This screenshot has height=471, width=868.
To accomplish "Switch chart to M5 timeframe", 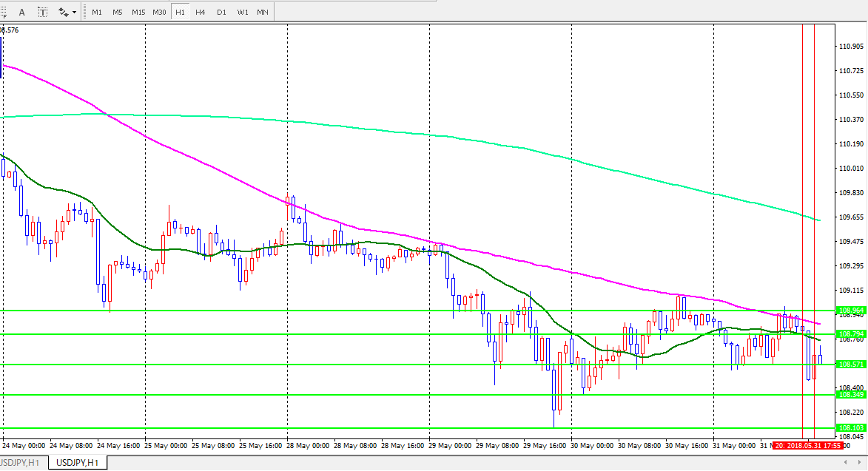I will (118, 12).
